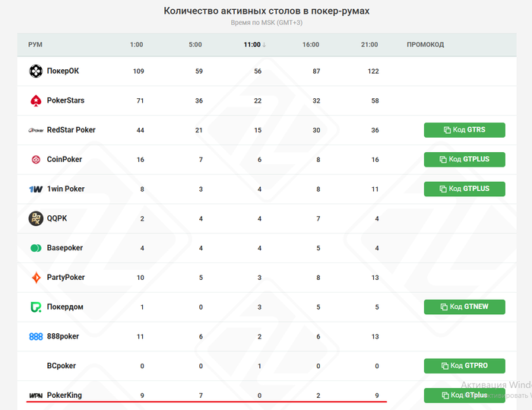Click the 1win Poker logo icon
The width and height of the screenshot is (532, 410).
(x=36, y=189)
